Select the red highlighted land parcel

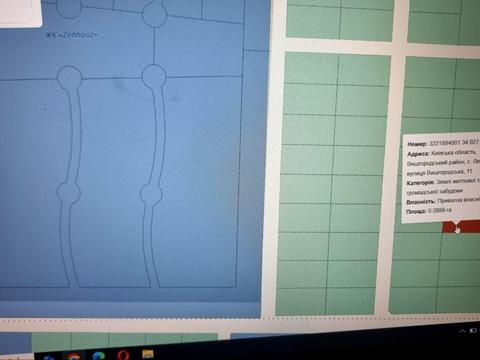461,227
